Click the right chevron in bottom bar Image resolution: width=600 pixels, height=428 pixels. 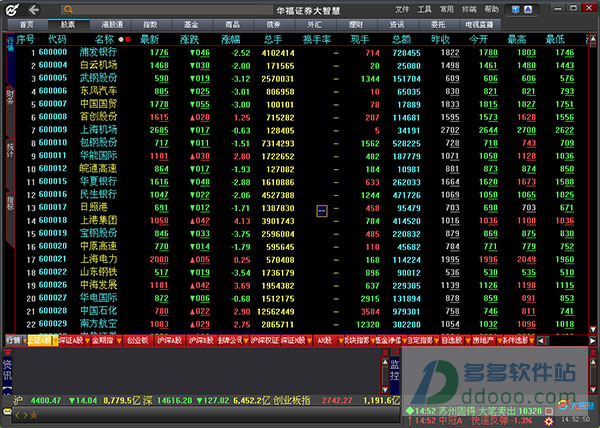click(25, 415)
